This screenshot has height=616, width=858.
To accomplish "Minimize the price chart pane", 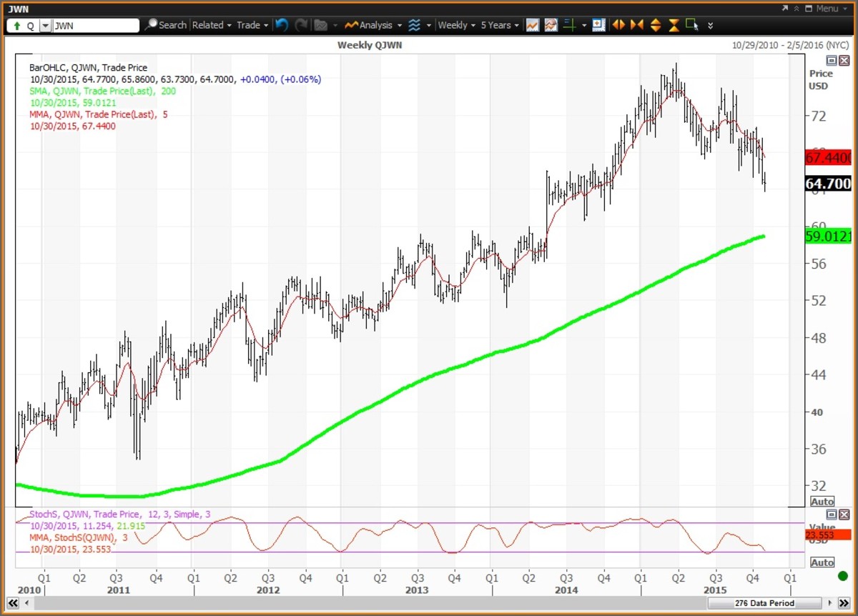I will pos(832,61).
